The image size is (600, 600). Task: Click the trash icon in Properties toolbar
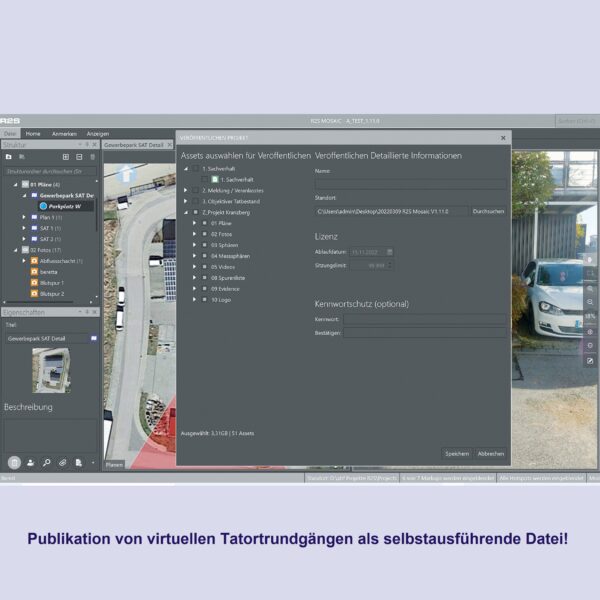pyautogui.click(x=93, y=157)
